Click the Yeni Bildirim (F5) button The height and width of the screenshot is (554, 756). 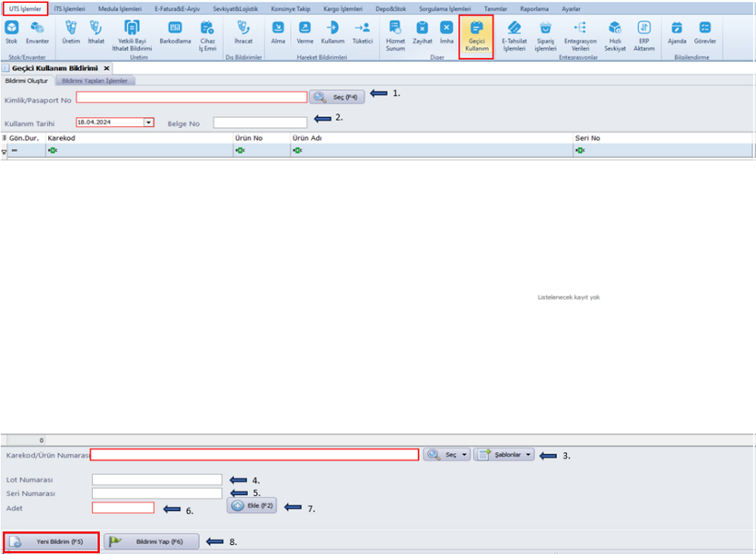click(51, 542)
